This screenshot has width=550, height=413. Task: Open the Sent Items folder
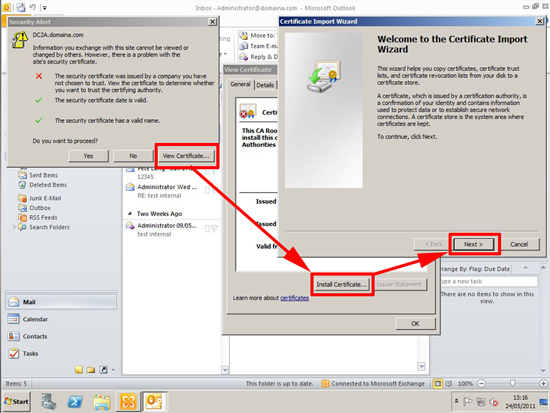point(43,175)
